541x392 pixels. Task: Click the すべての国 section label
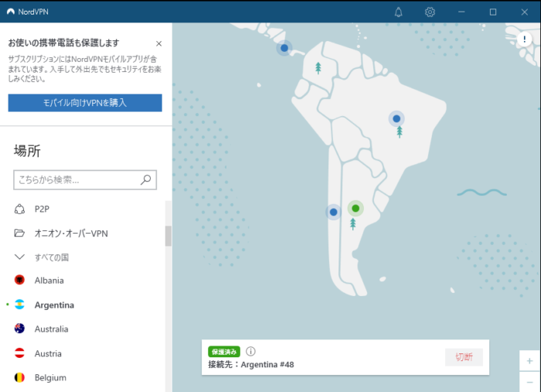tap(52, 257)
